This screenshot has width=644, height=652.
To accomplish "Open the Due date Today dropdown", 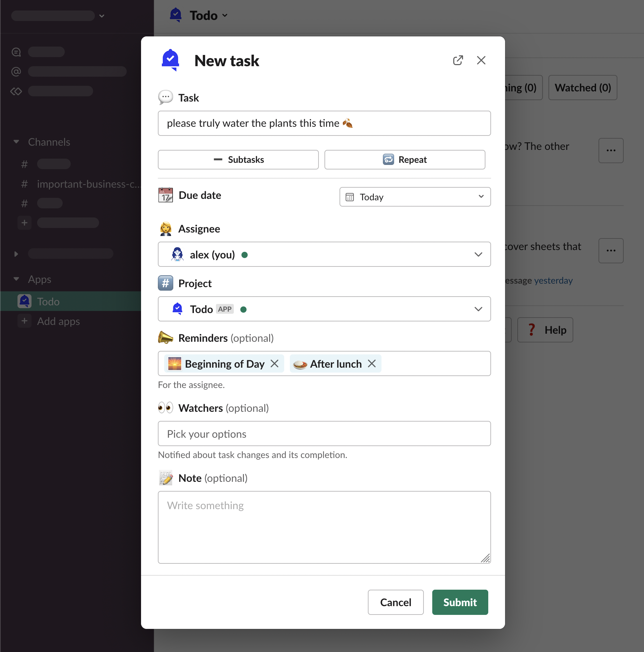I will click(415, 197).
